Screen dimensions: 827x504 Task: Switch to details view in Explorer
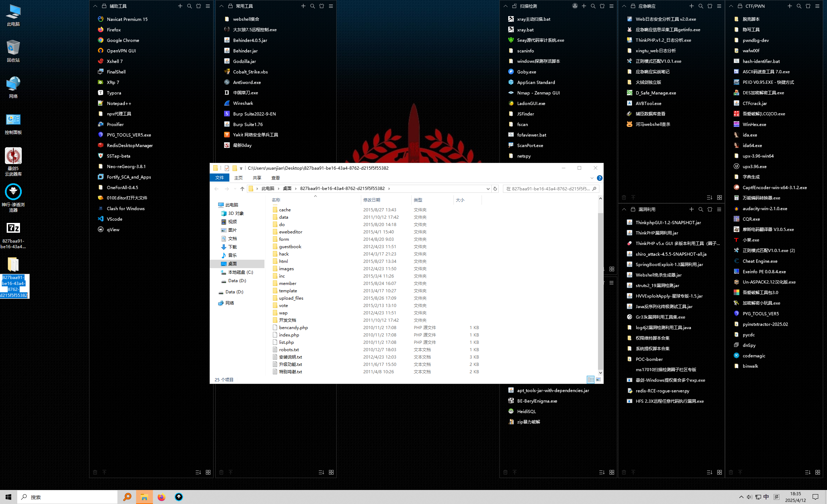(x=591, y=380)
